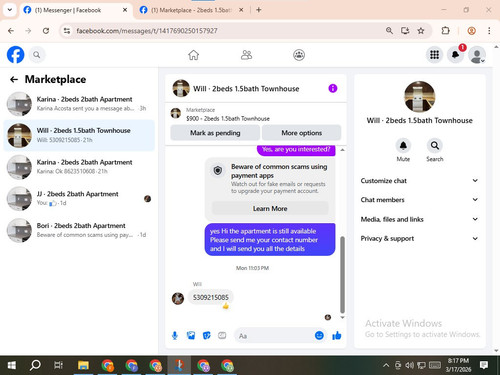Screen dimensions: 500x375
Task: Click the 5309215085 message bubble
Action: (x=210, y=297)
